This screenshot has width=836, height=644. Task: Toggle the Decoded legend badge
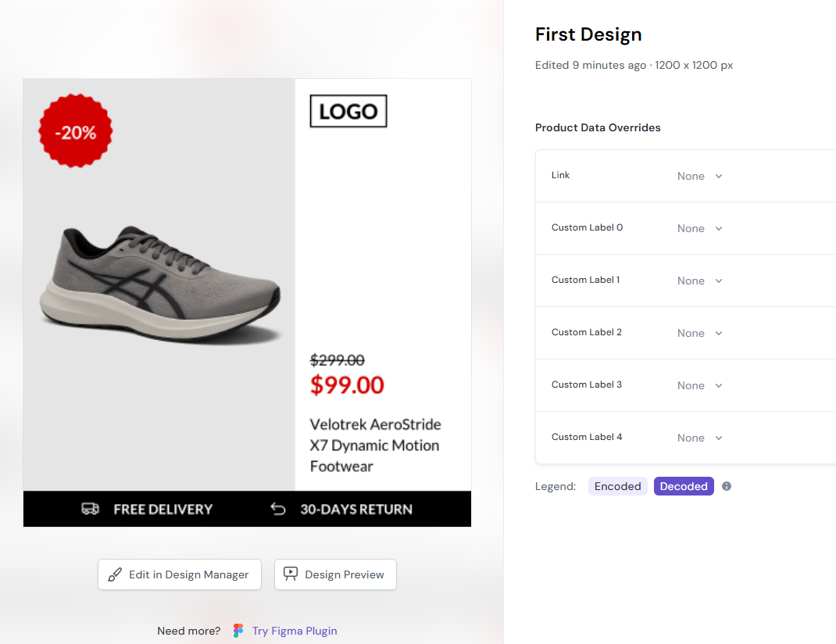point(683,486)
